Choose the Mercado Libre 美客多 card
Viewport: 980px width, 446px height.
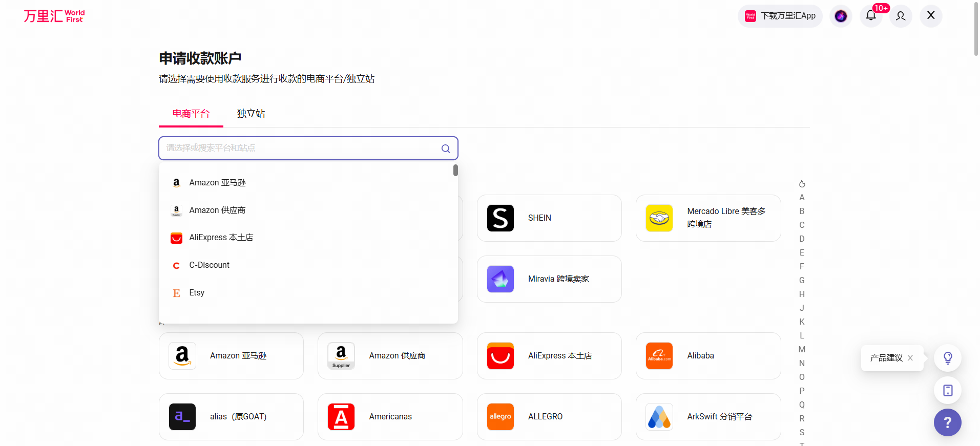(x=708, y=218)
